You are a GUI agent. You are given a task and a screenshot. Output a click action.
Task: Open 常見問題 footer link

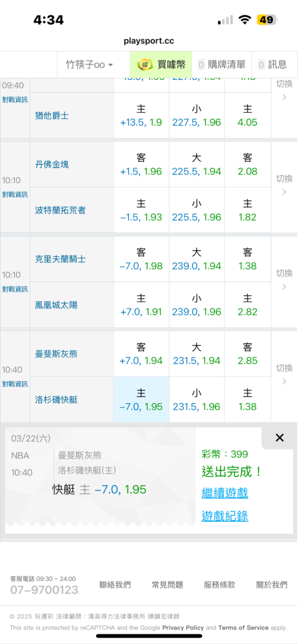point(167,585)
